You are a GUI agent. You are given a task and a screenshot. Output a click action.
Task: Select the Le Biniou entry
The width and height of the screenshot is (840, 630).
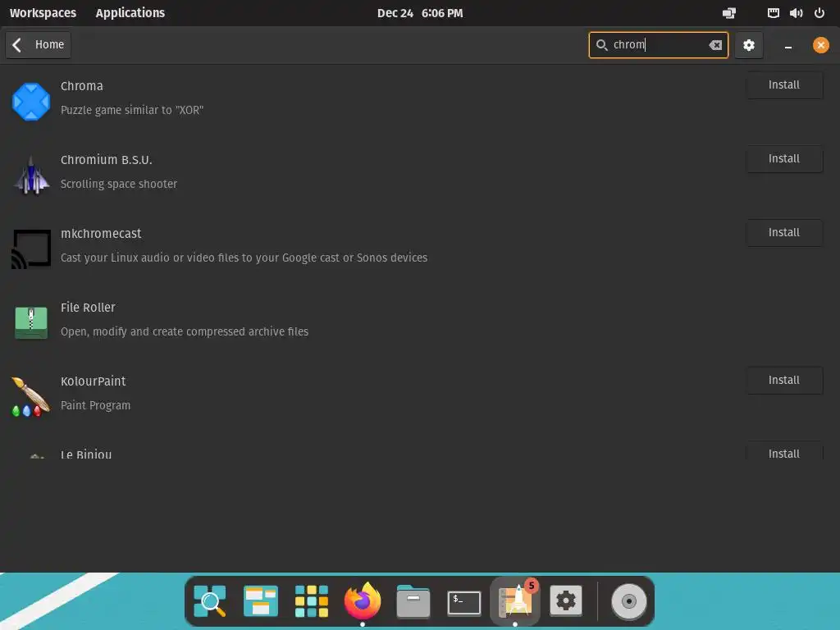86,454
